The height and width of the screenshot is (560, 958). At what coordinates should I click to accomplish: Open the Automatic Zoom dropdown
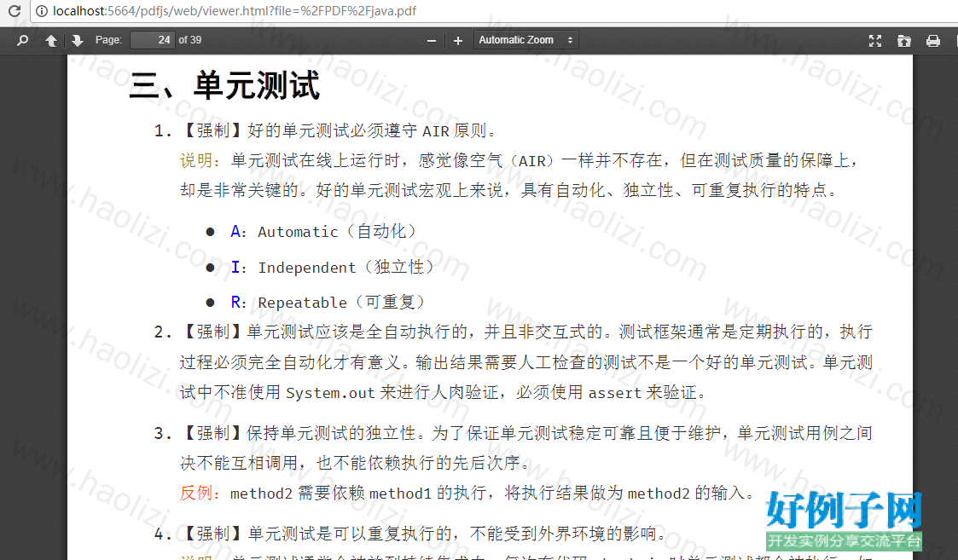pos(526,40)
